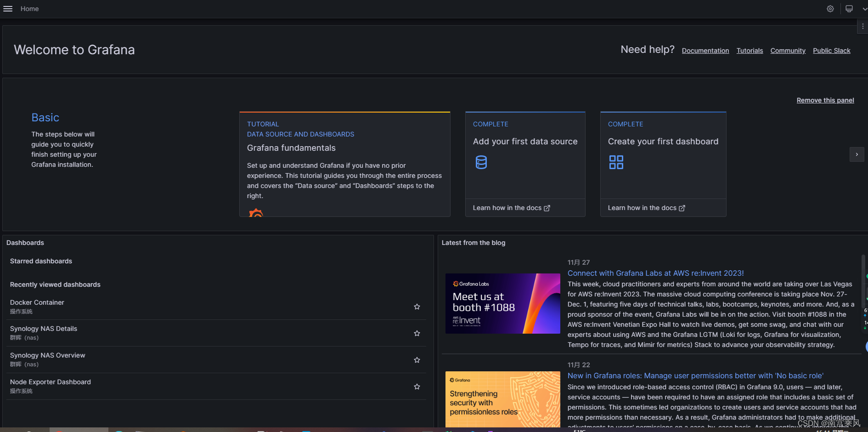Click the Basic setup heading
Image resolution: width=868 pixels, height=432 pixels.
pyautogui.click(x=45, y=118)
